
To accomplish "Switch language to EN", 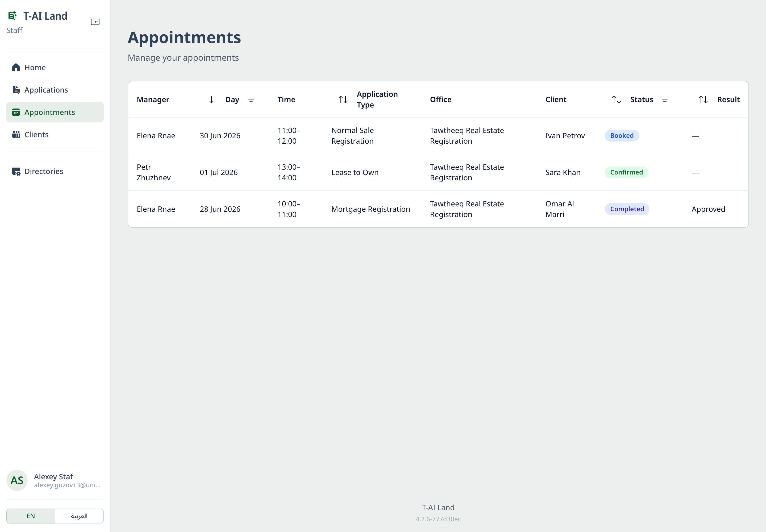I will [x=31, y=516].
